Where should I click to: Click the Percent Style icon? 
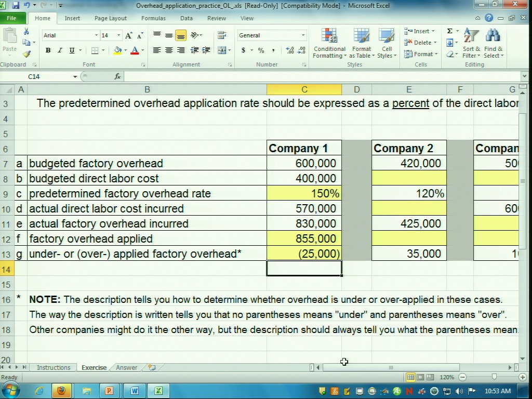point(261,50)
